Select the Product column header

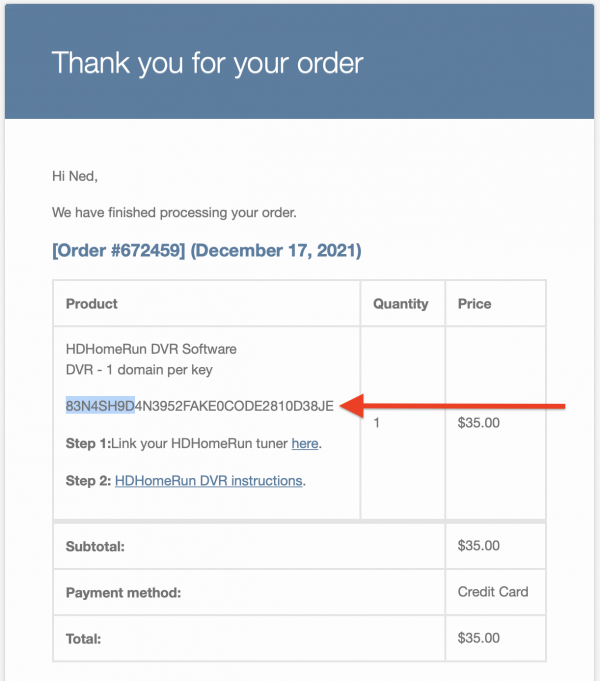click(92, 304)
